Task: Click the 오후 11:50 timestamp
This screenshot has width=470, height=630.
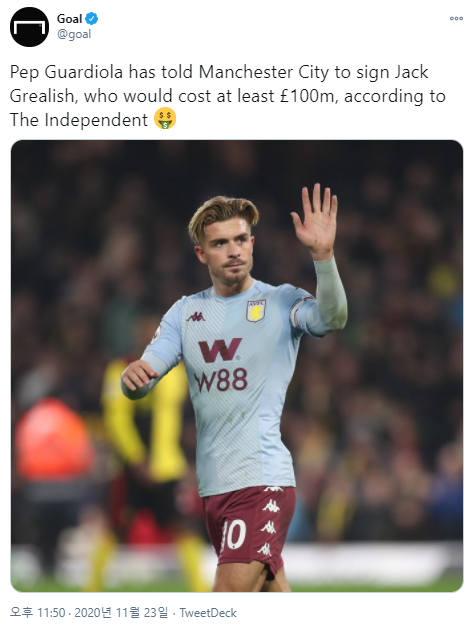Action: click(x=37, y=613)
